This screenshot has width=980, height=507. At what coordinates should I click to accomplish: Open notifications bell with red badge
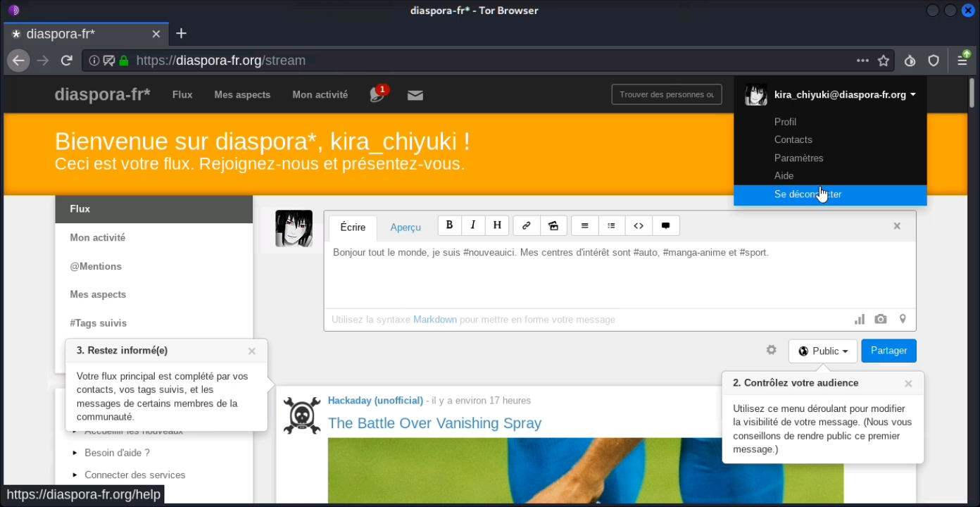pos(377,94)
